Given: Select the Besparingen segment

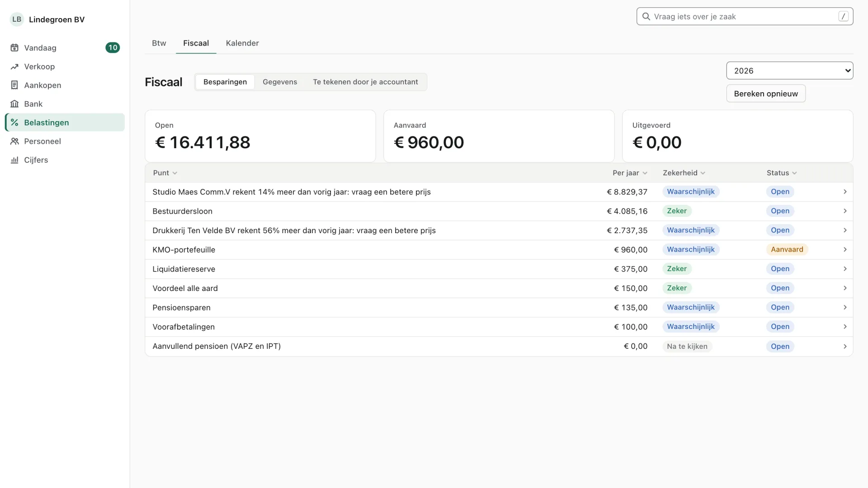Looking at the screenshot, I should pyautogui.click(x=225, y=82).
